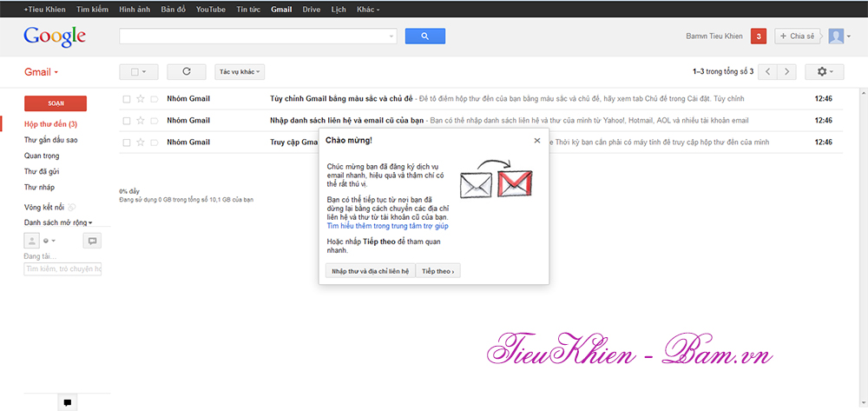This screenshot has width=868, height=411.
Task: Click the Bamvn Tieu Khien account name
Action: 714,36
